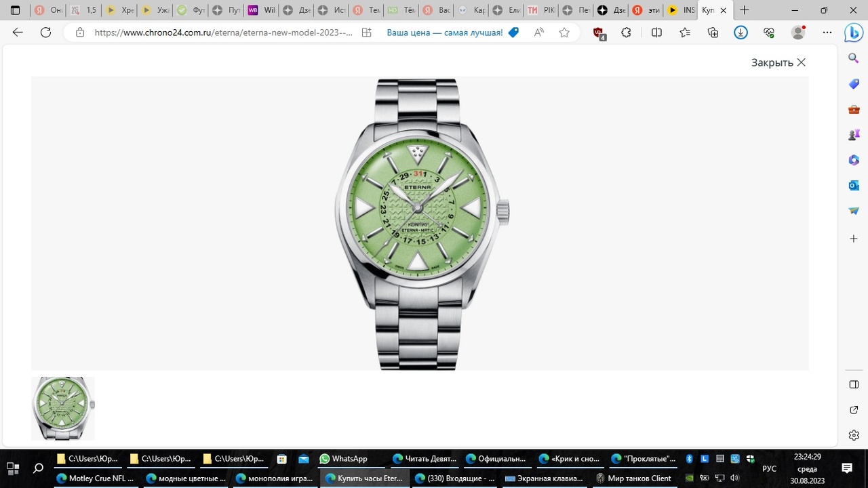Refresh the page with the reload icon
The height and width of the screenshot is (488, 868).
[x=45, y=33]
